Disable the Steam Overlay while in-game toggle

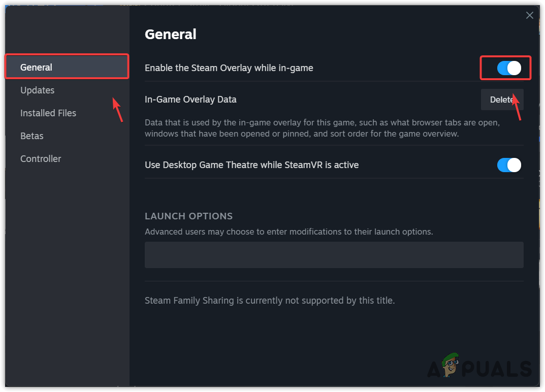coord(509,68)
